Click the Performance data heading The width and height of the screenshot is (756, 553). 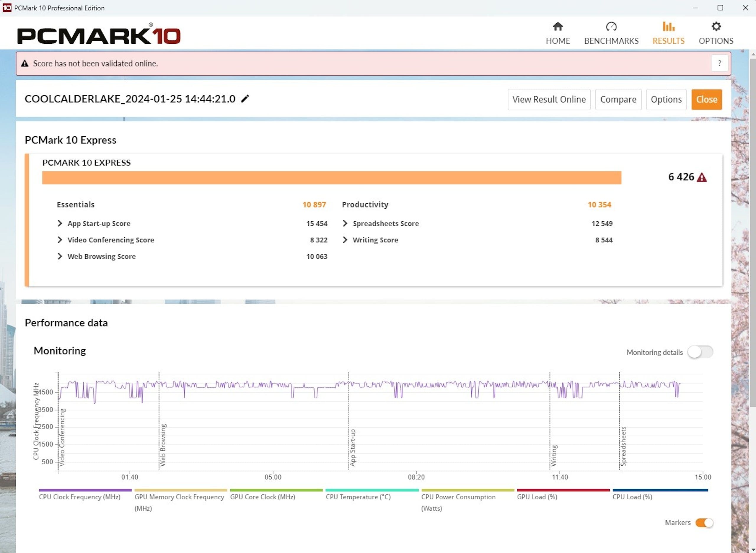[x=66, y=323]
